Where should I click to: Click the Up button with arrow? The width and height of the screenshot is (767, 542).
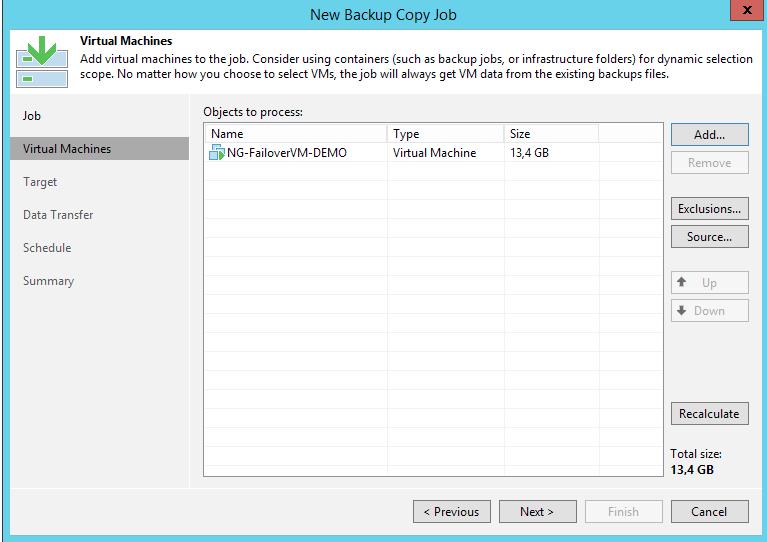point(709,283)
